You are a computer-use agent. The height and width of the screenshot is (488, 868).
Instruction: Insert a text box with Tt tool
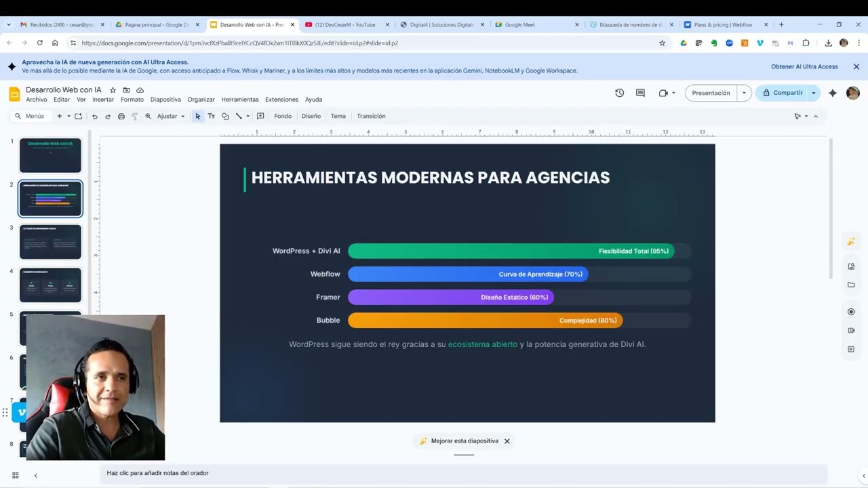[x=211, y=117]
